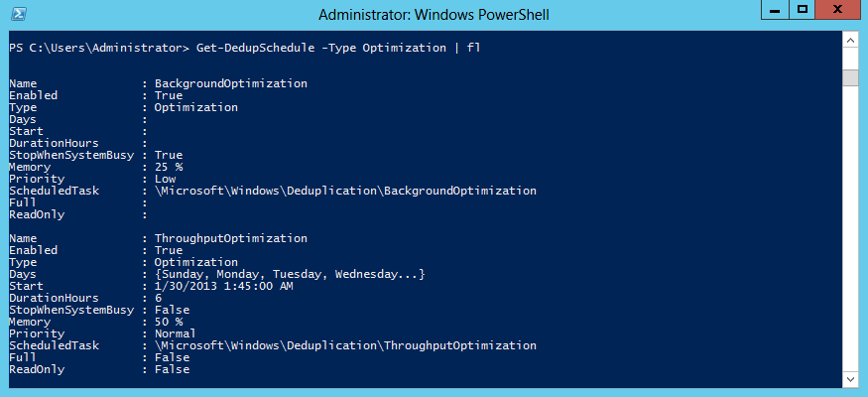Image resolution: width=868 pixels, height=397 pixels.
Task: Maximize the PowerShell window
Action: tap(802, 11)
